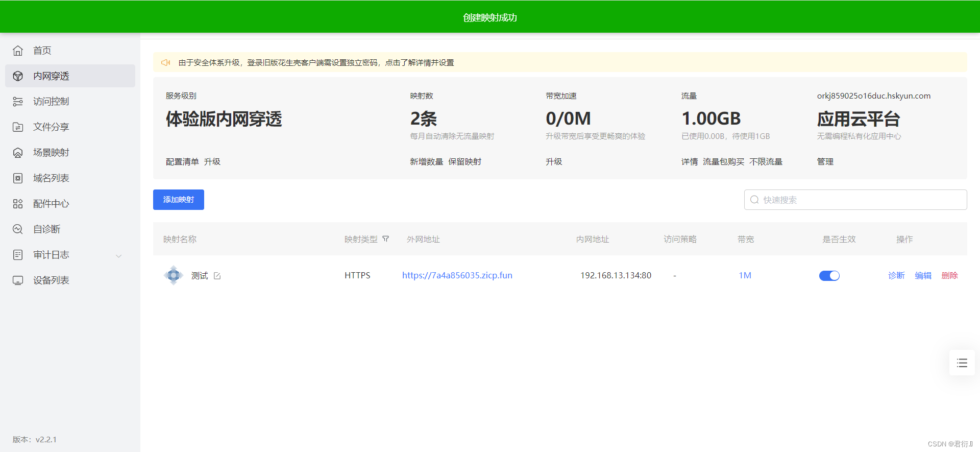Image resolution: width=980 pixels, height=452 pixels.
Task: Click 管理 under 应用云平台
Action: (x=825, y=162)
